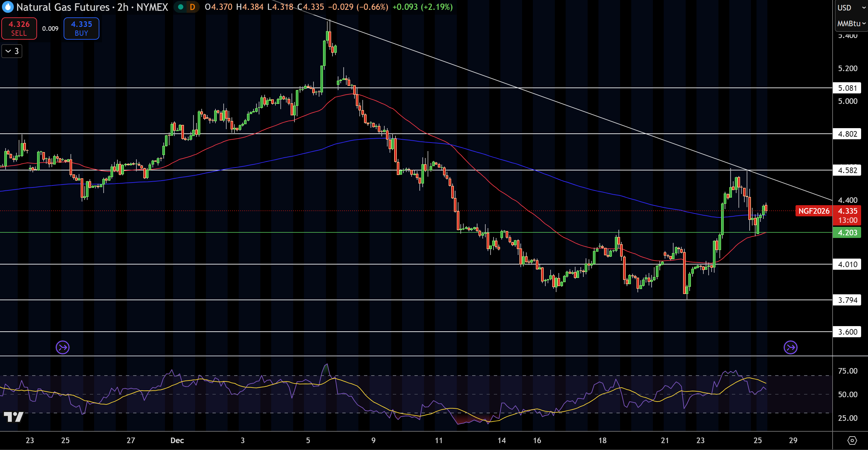The image size is (868, 450).
Task: Click the spread value 0.009
Action: [x=50, y=29]
